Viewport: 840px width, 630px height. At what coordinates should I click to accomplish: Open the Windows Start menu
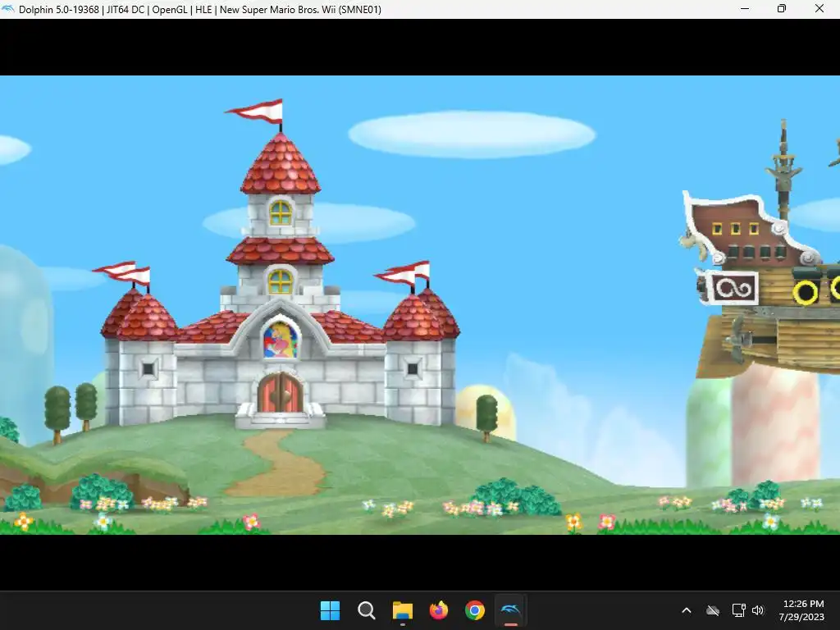pyautogui.click(x=330, y=610)
